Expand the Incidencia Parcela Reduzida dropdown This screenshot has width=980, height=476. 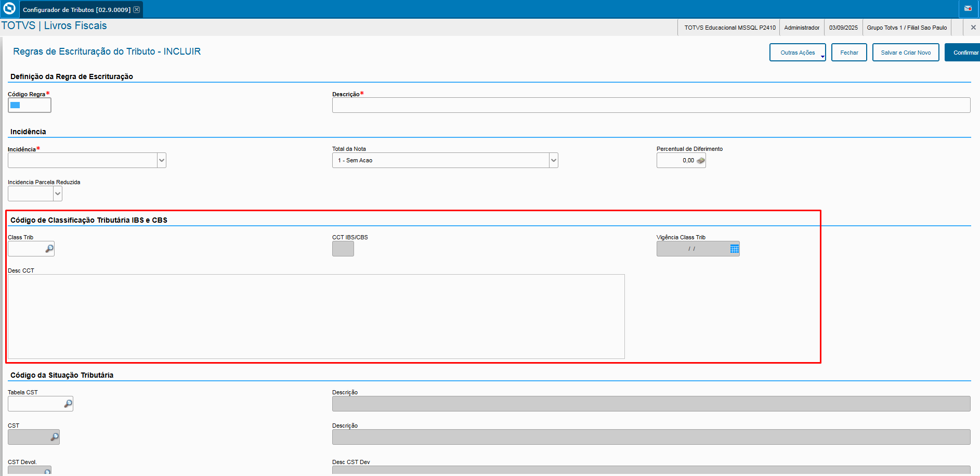click(57, 193)
